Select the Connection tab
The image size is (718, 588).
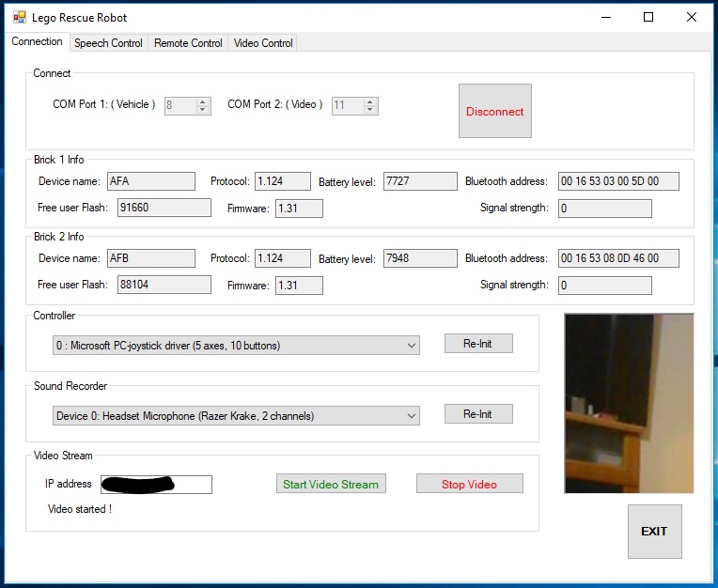[x=37, y=42]
